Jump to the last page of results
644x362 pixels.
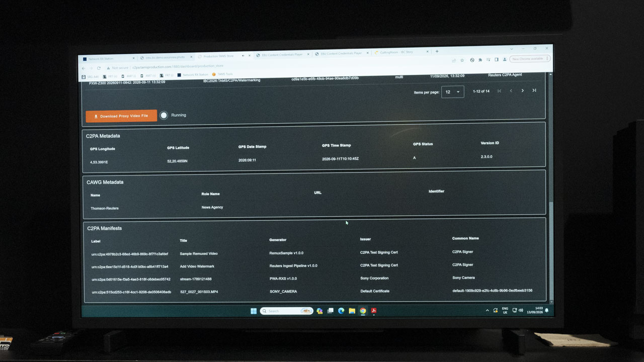point(534,90)
